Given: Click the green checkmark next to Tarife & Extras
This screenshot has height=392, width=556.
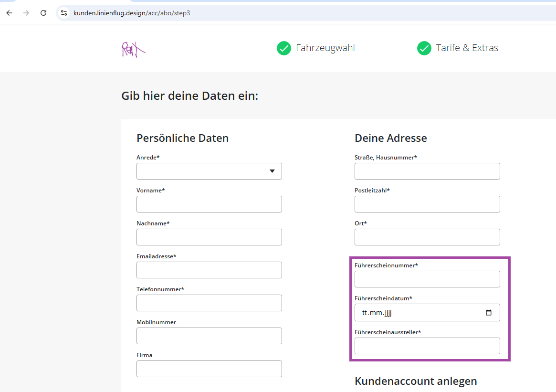Looking at the screenshot, I should [424, 48].
